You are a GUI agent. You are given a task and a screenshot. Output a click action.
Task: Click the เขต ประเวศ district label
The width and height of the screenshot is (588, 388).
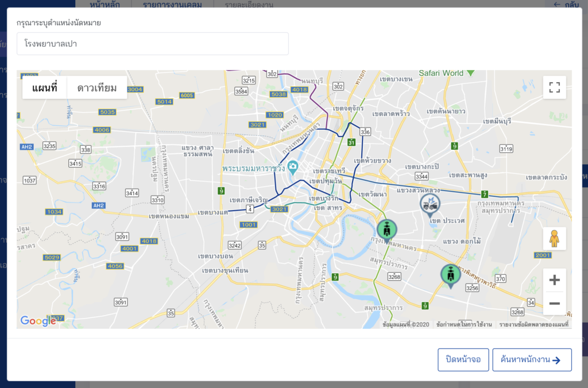pyautogui.click(x=447, y=221)
